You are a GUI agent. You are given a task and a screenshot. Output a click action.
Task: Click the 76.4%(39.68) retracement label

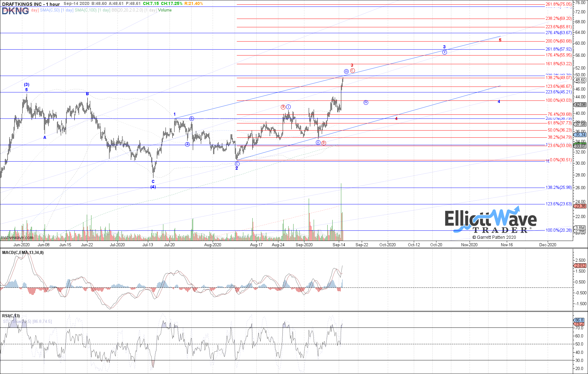pyautogui.click(x=559, y=114)
